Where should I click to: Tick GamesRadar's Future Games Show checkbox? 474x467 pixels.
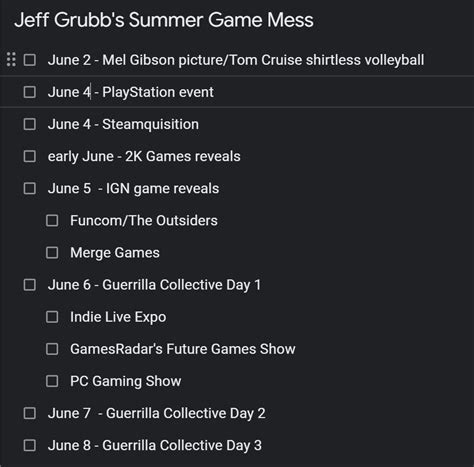(x=52, y=349)
